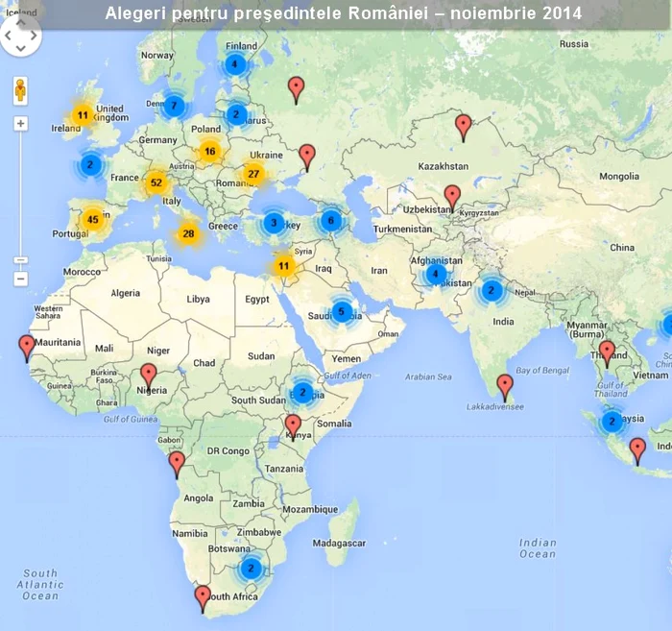
Task: Open the cluster of 2 near Botswana
Action: 252,569
